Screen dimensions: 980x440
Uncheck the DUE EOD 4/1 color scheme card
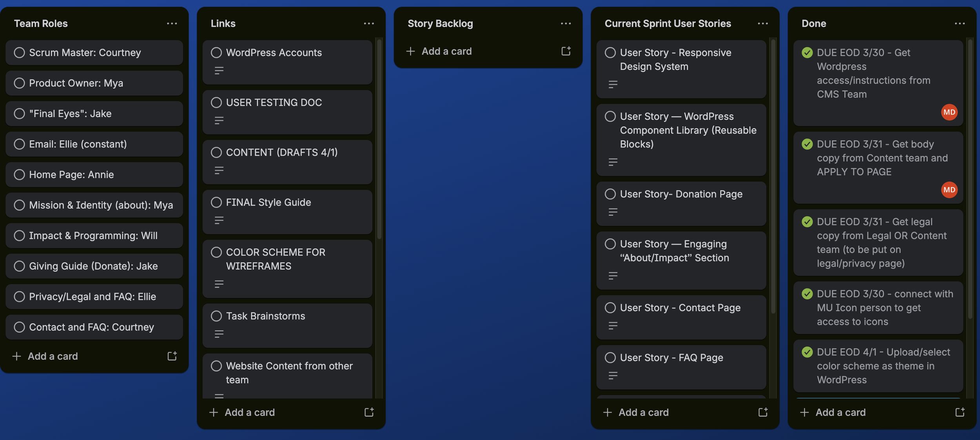point(807,352)
